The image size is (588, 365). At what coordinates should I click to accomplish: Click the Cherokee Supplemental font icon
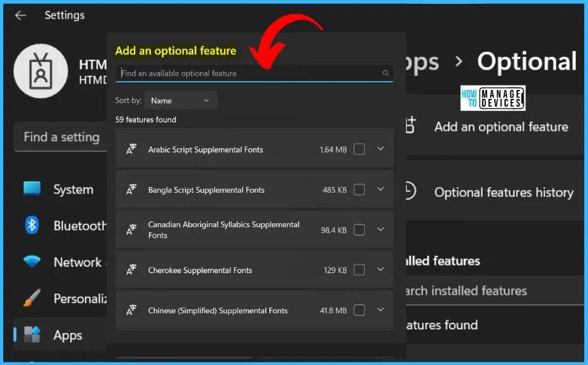pyautogui.click(x=131, y=270)
